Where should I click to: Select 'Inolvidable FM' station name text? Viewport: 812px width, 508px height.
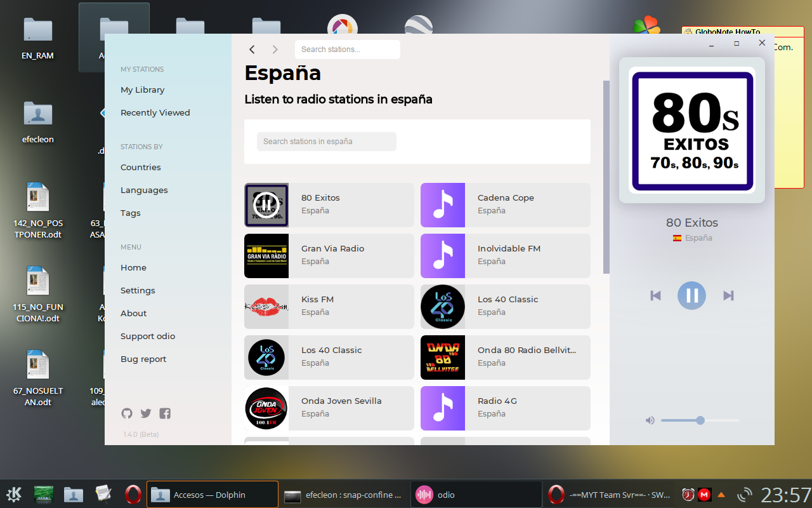[x=509, y=249]
